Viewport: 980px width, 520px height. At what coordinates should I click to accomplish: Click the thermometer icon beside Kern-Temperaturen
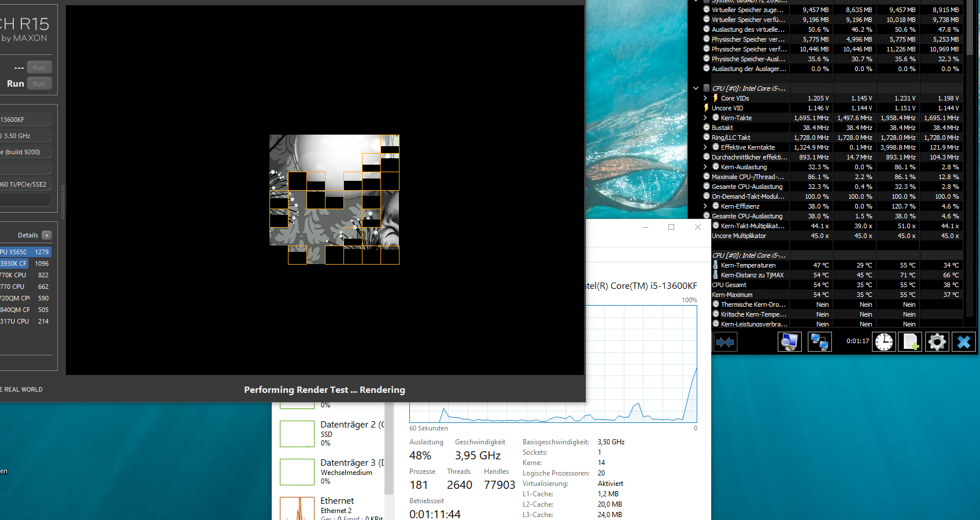(716, 265)
